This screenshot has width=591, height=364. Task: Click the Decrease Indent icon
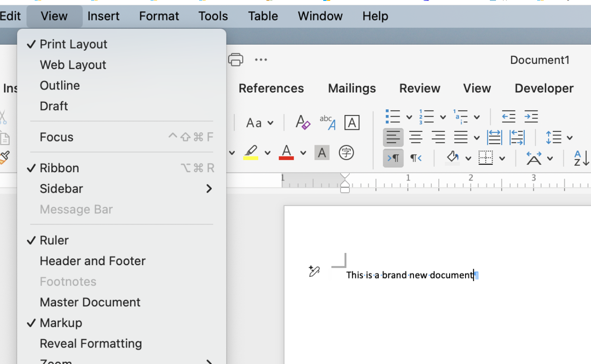click(509, 117)
